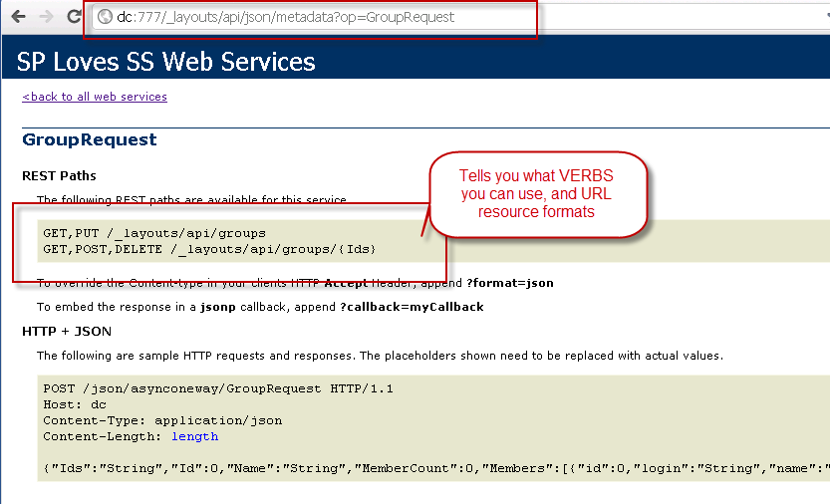The image size is (830, 504).
Task: Click the browser forward arrow button
Action: pyautogui.click(x=45, y=17)
